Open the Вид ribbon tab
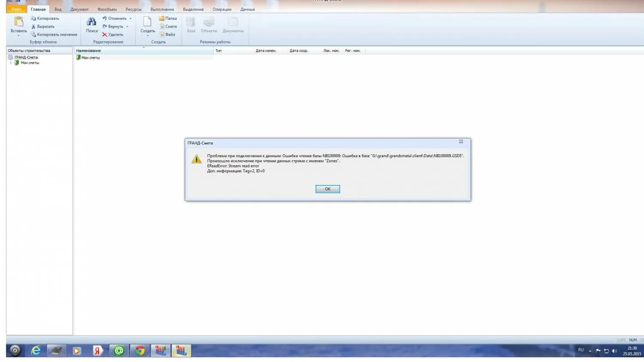644x362 pixels. pos(58,9)
